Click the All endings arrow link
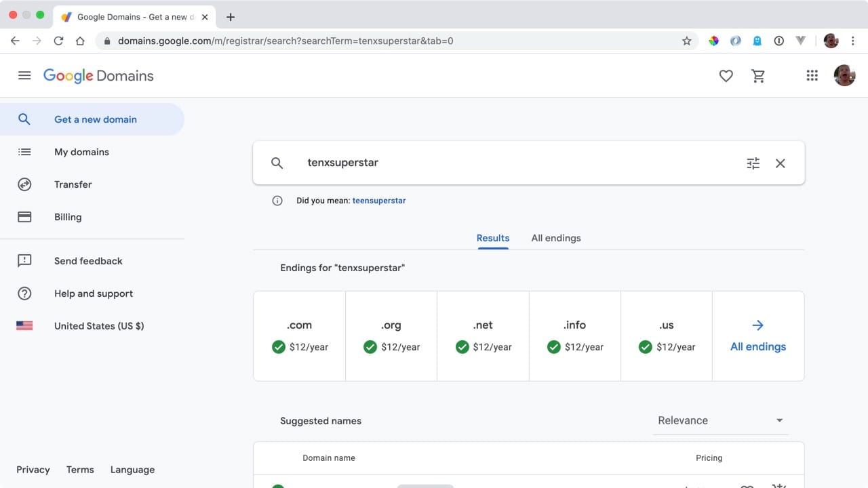 [758, 336]
